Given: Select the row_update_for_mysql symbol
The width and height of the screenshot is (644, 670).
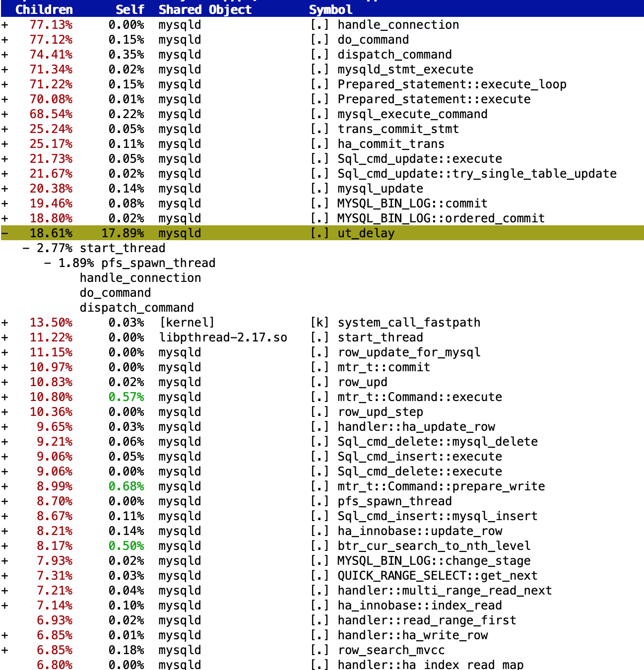Looking at the screenshot, I should click(x=409, y=352).
